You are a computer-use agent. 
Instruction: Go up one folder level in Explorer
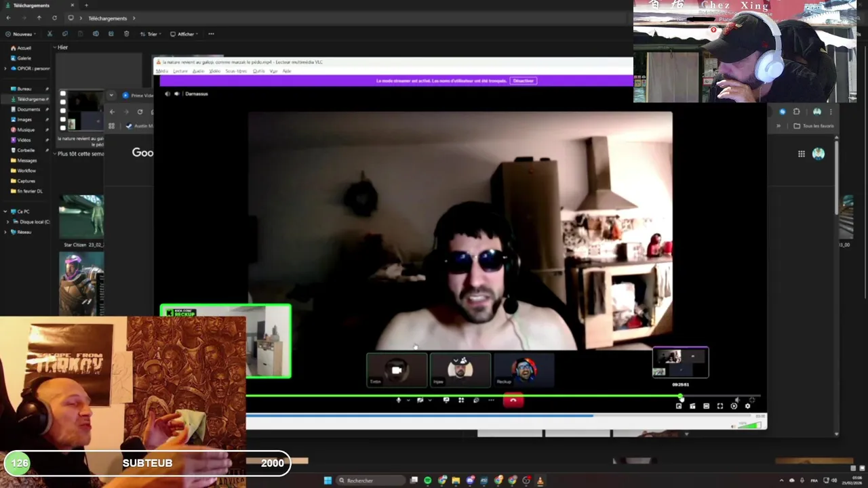39,18
